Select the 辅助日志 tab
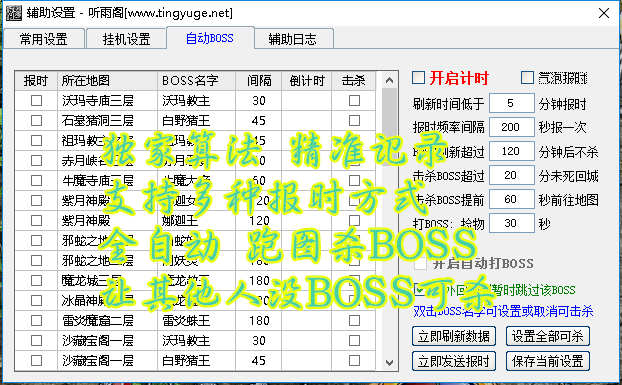Screen dimensions: 622x385 tap(293, 39)
